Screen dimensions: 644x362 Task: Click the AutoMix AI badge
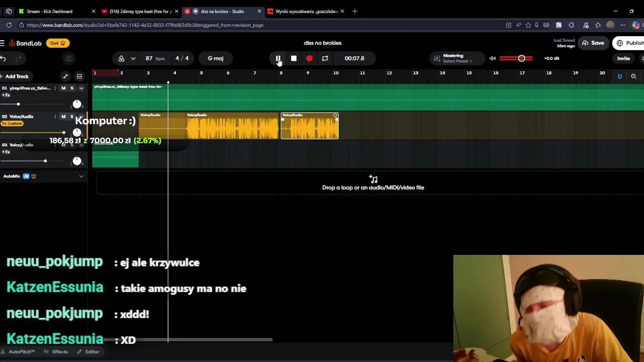26,176
